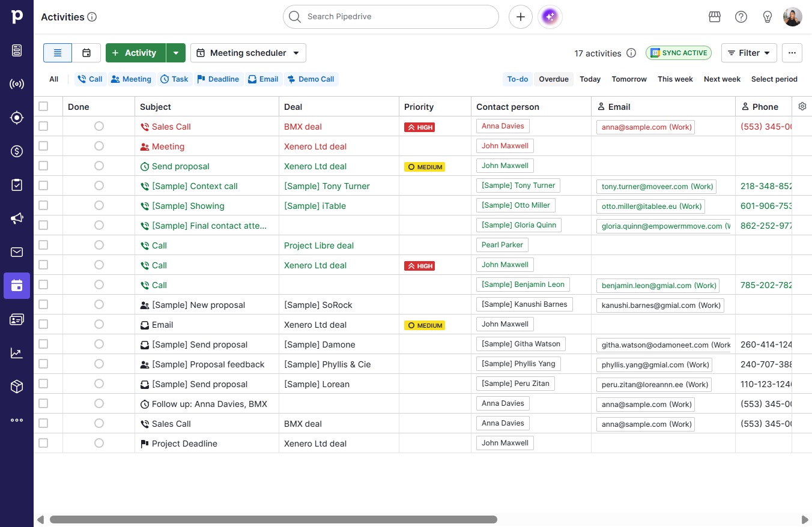This screenshot has height=527, width=812.
Task: Filter activities by Deadline type
Action: [x=218, y=79]
